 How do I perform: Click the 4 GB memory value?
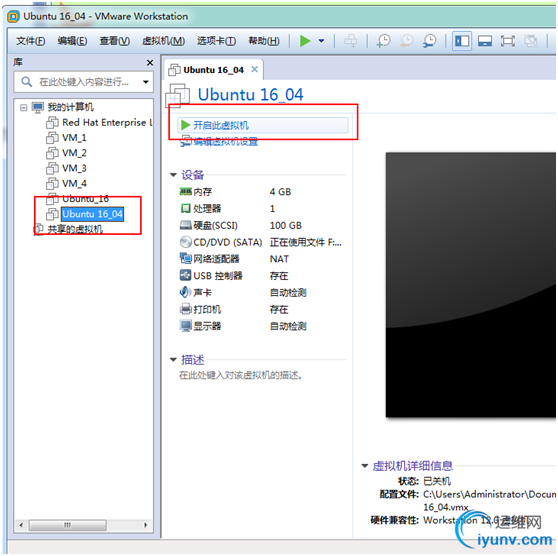(280, 192)
